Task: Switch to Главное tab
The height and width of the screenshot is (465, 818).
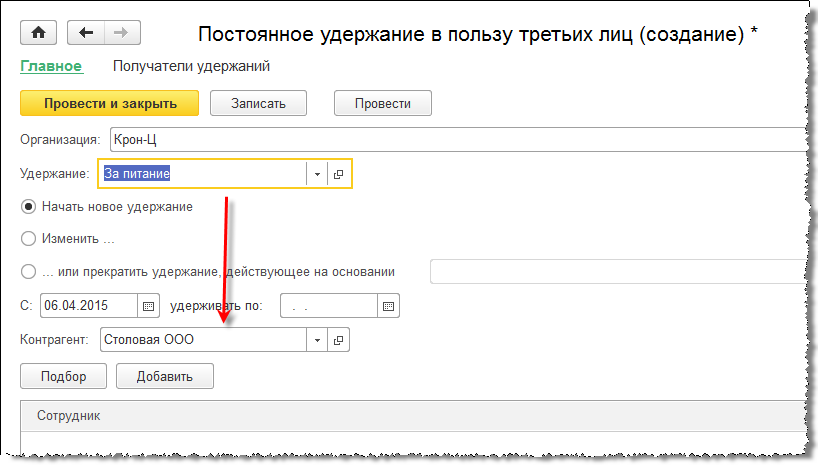Action: click(51, 66)
